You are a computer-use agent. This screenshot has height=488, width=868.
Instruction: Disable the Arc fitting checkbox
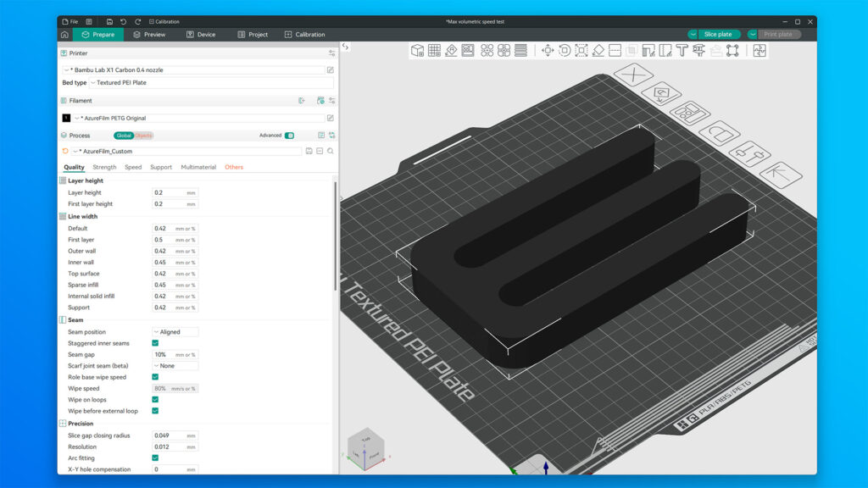coord(155,457)
